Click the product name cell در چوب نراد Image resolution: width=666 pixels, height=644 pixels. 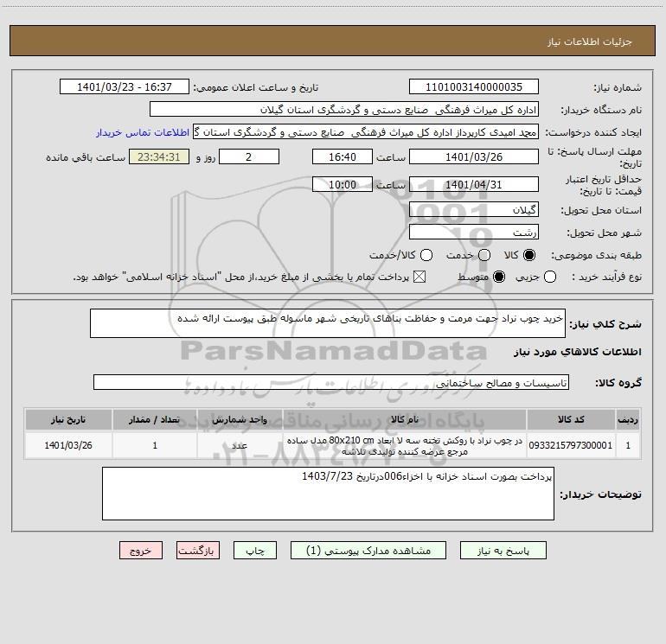click(405, 445)
